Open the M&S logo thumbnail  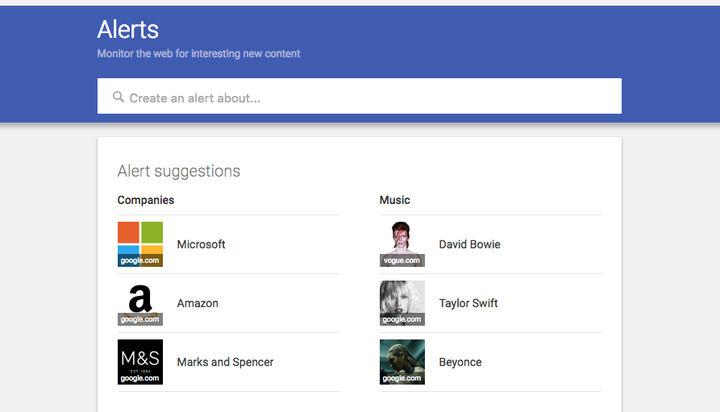tap(140, 362)
